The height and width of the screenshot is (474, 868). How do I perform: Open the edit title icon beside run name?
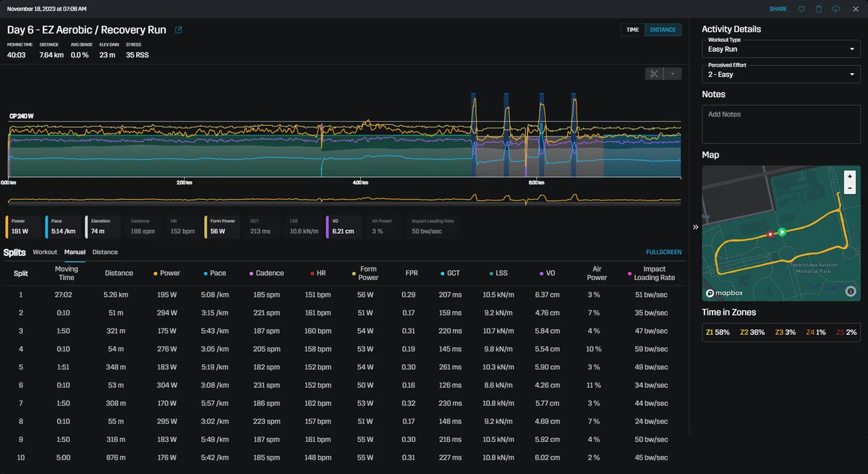point(179,30)
